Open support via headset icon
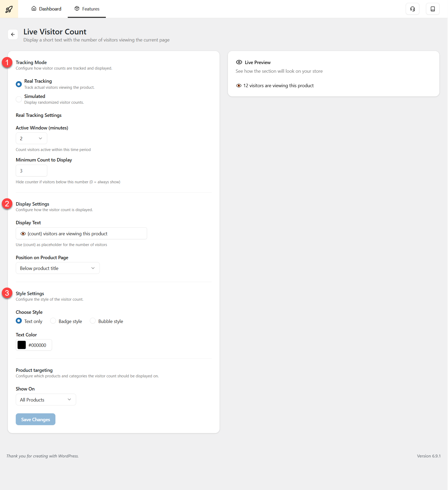Viewport: 448px width, 490px height. point(412,9)
